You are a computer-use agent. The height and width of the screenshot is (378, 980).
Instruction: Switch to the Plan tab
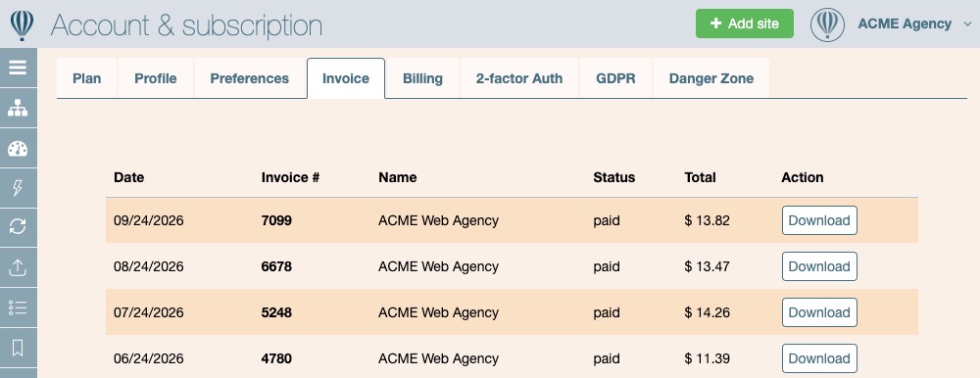[87, 78]
